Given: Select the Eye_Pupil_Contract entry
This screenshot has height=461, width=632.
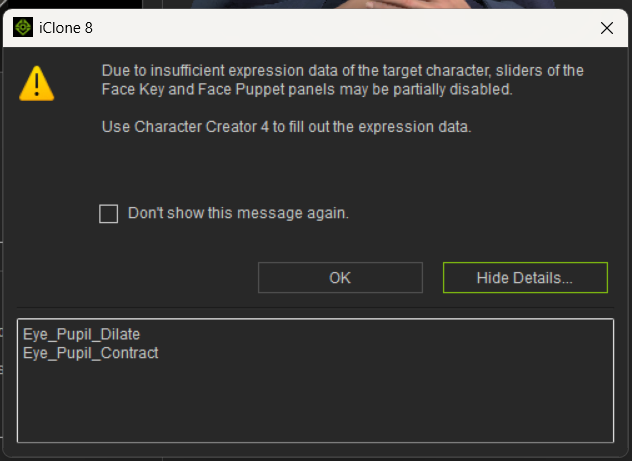Looking at the screenshot, I should point(91,353).
